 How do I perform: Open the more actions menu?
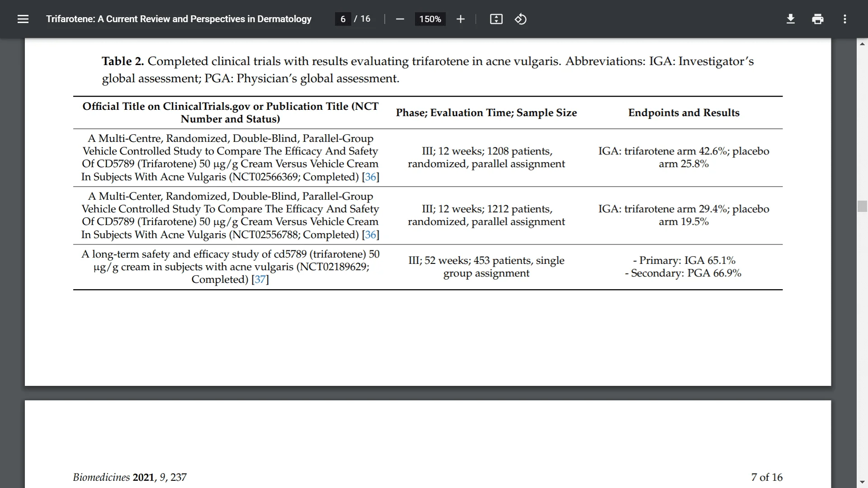coord(844,19)
